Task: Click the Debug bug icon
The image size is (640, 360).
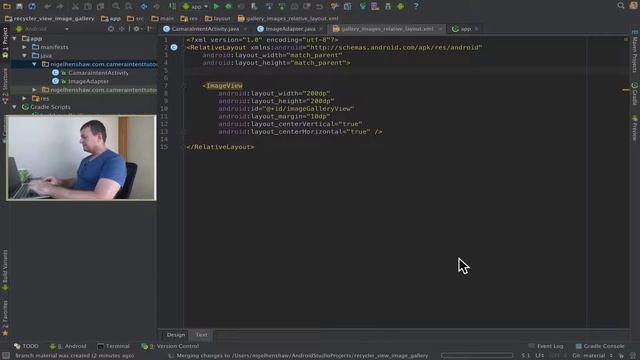Action: tap(229, 7)
